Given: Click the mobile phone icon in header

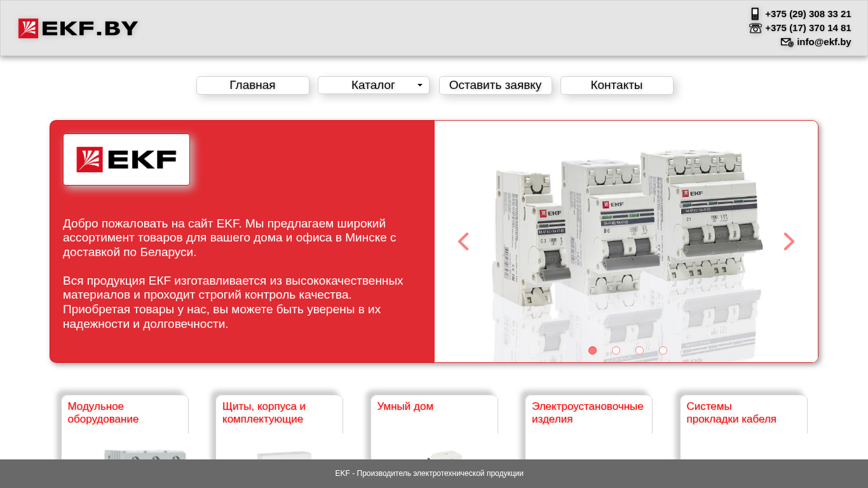Looking at the screenshot, I should pyautogui.click(x=755, y=14).
